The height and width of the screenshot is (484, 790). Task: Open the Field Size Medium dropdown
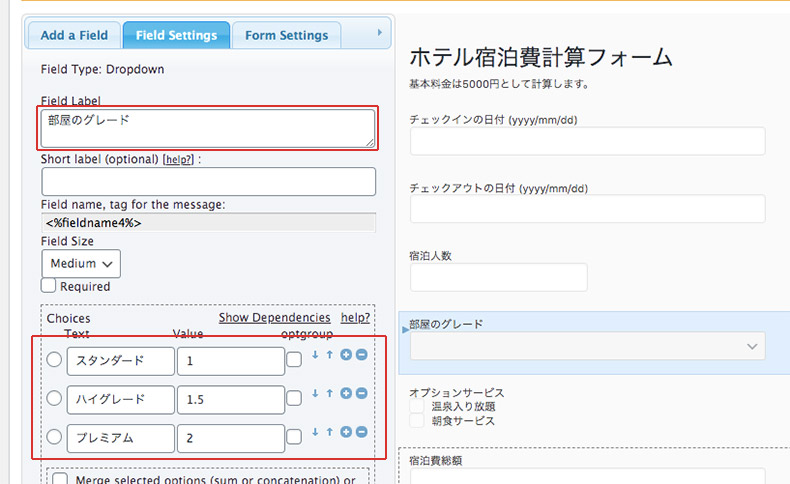(81, 263)
